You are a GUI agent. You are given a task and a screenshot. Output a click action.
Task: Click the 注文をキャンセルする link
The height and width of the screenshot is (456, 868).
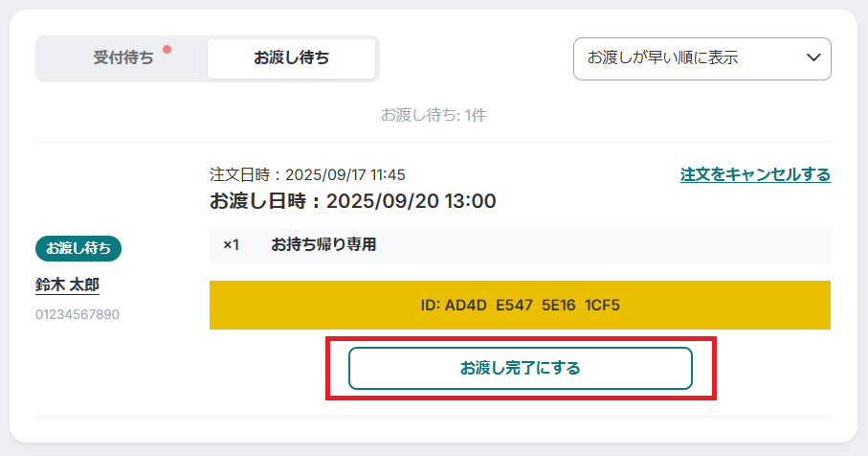point(755,174)
